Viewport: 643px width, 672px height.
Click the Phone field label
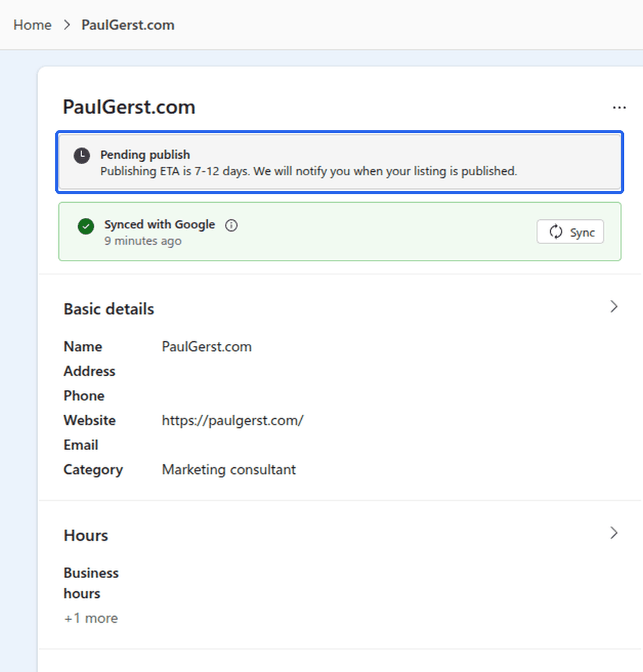pyautogui.click(x=84, y=396)
